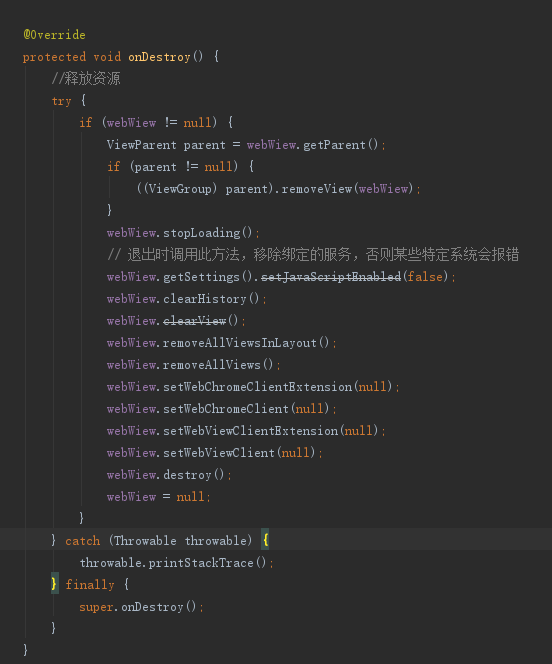552x664 pixels.
Task: Click setWebChromeClientExtension(null) call
Action: [x=278, y=387]
